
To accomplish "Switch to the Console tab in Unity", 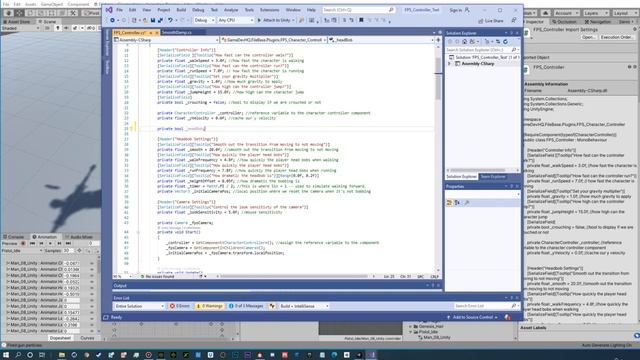I will click(x=14, y=237).
